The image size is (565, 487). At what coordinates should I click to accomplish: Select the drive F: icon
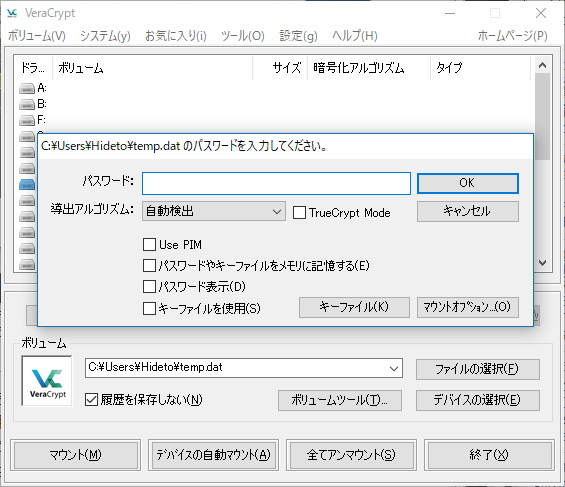click(x=27, y=120)
